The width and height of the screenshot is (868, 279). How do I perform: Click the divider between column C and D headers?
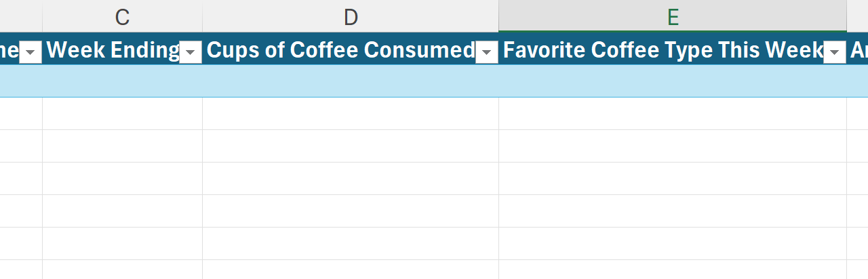[202, 17]
